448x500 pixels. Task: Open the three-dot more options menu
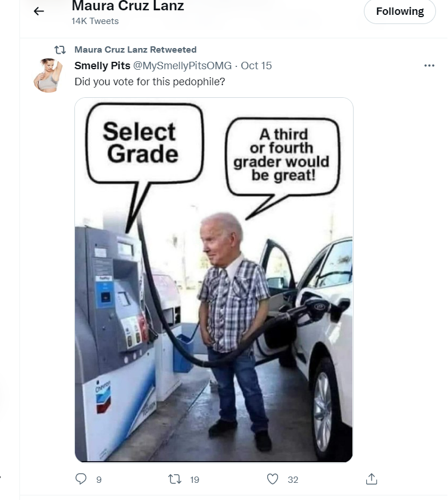[429, 66]
